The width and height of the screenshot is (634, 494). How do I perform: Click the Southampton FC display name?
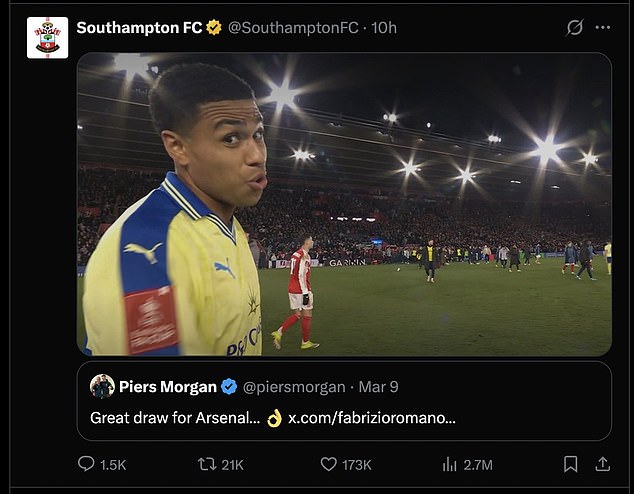[139, 27]
